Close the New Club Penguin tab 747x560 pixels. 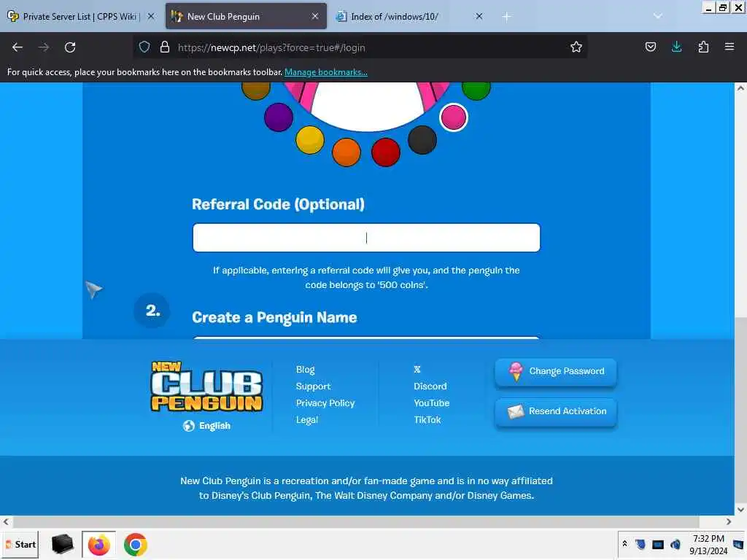click(315, 16)
